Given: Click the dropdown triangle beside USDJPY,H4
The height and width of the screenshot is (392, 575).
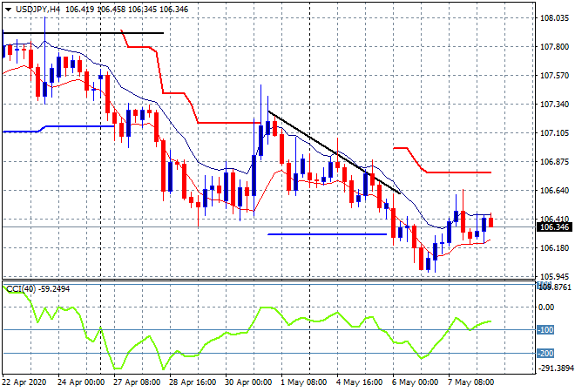Looking at the screenshot, I should (8, 10).
